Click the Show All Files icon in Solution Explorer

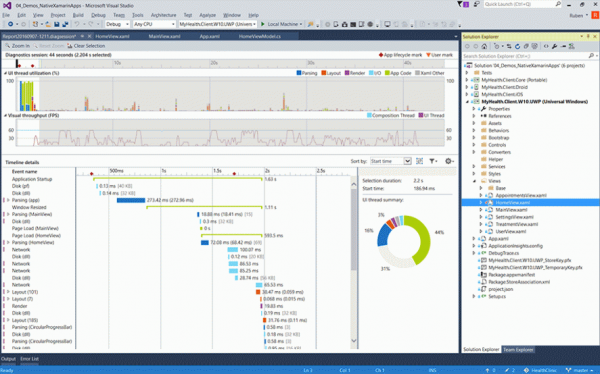click(x=535, y=46)
